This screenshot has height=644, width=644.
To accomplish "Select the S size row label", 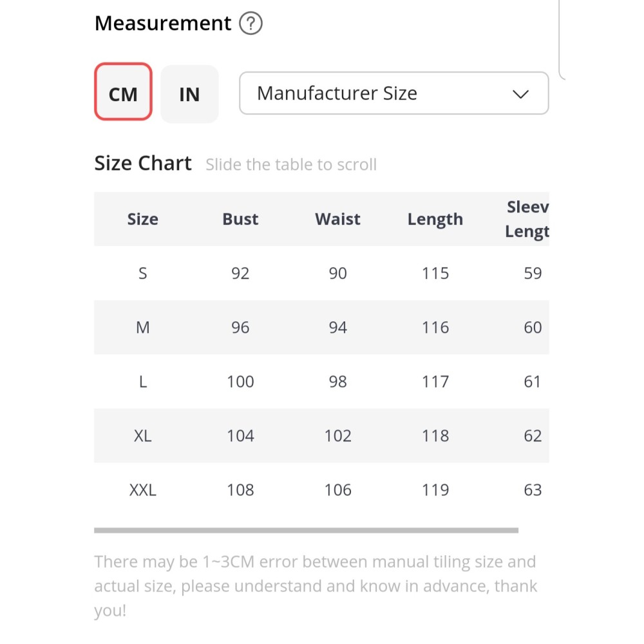I will pyautogui.click(x=143, y=273).
